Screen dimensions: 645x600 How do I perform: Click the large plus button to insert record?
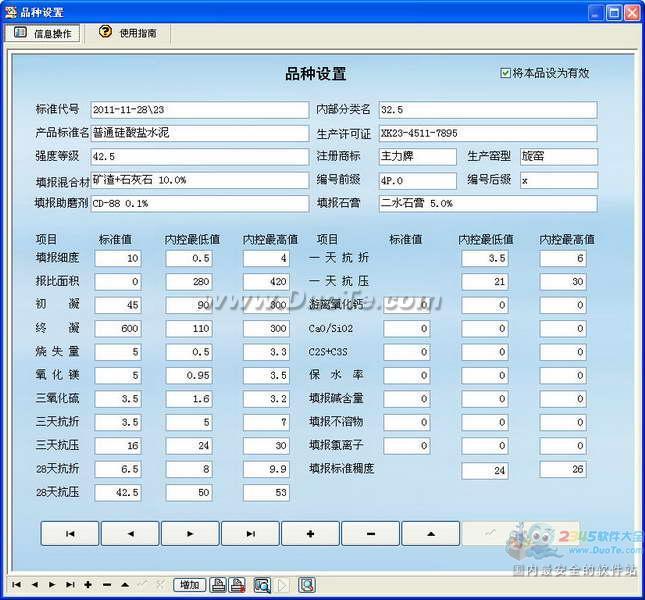pyautogui.click(x=310, y=534)
